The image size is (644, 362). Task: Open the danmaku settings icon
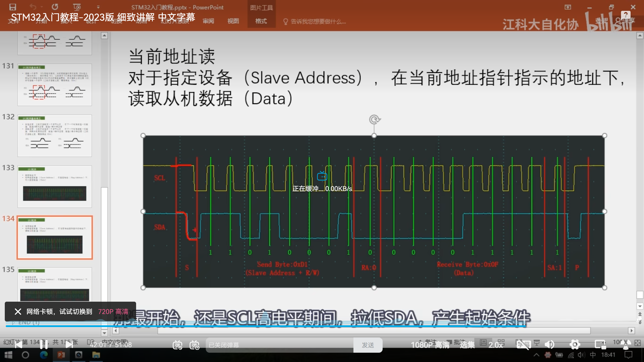coord(194,345)
